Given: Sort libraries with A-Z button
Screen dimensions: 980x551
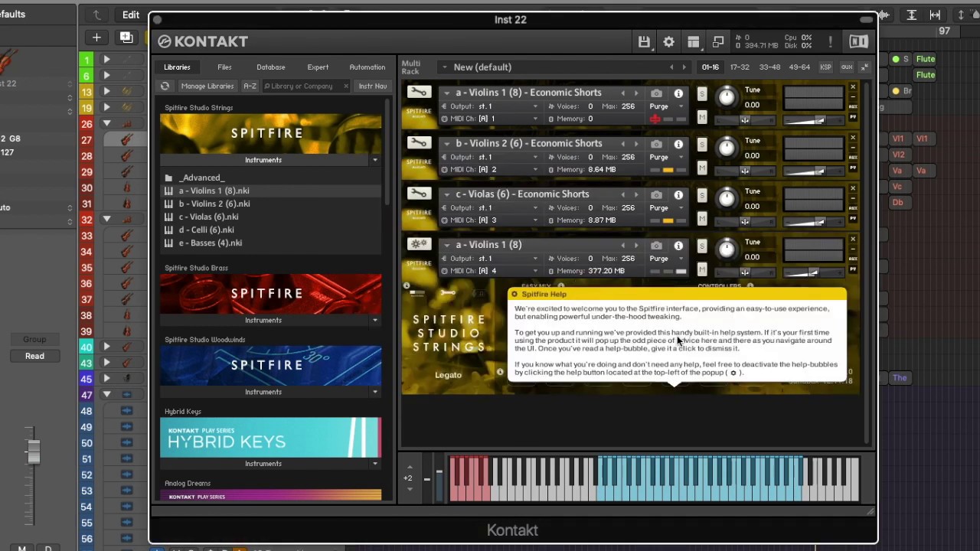Looking at the screenshot, I should (250, 86).
